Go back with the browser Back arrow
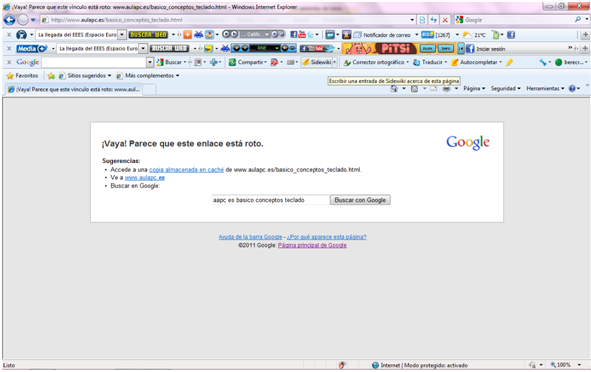This screenshot has height=372, width=591. click(9, 20)
